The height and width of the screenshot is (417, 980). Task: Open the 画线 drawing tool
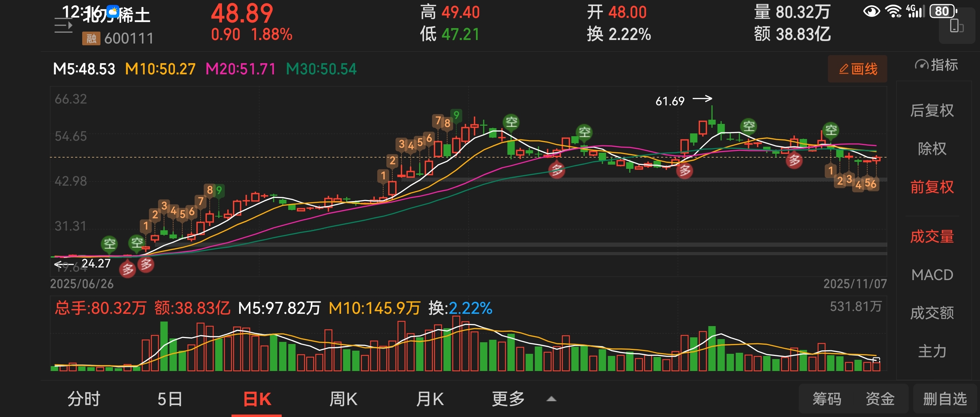[x=857, y=69]
